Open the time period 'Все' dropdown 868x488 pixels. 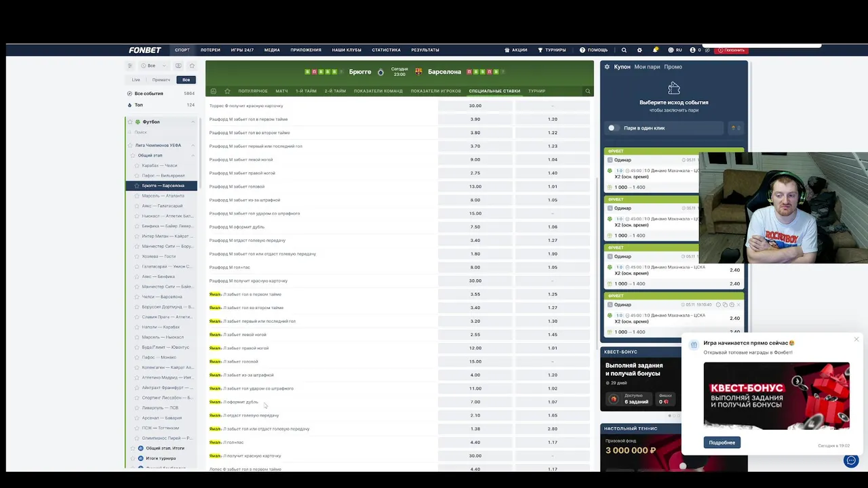click(x=153, y=66)
